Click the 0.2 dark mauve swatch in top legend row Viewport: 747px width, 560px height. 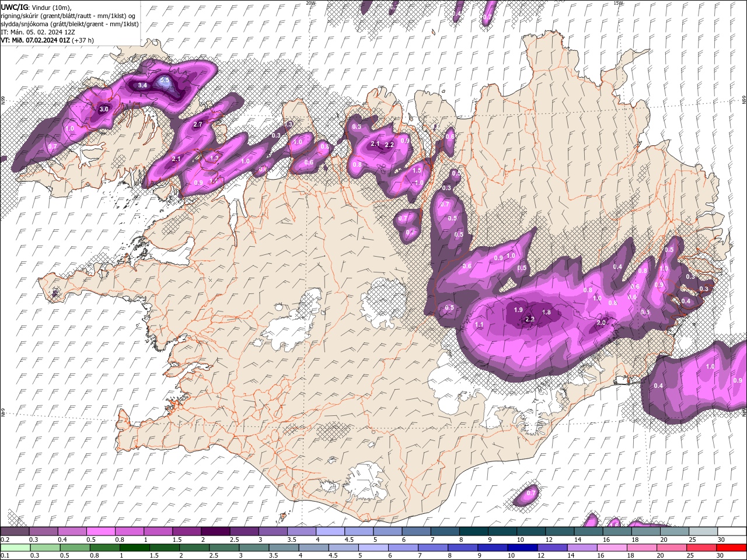15,531
